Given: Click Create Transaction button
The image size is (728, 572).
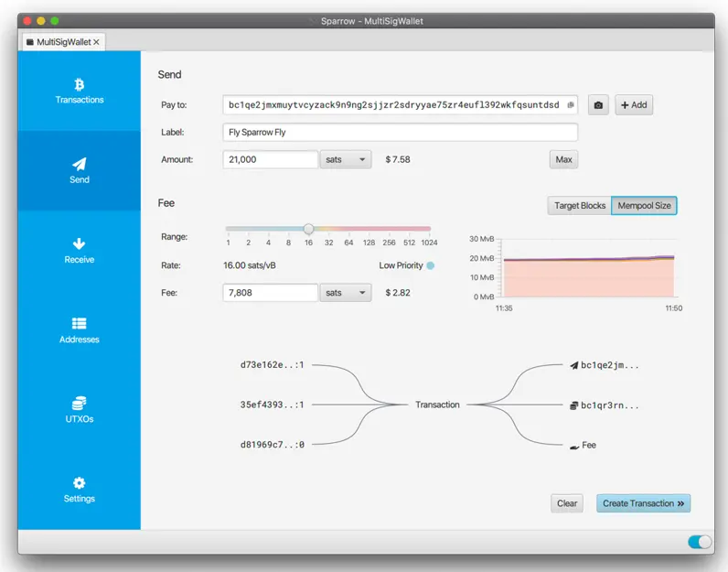Looking at the screenshot, I should pos(643,503).
